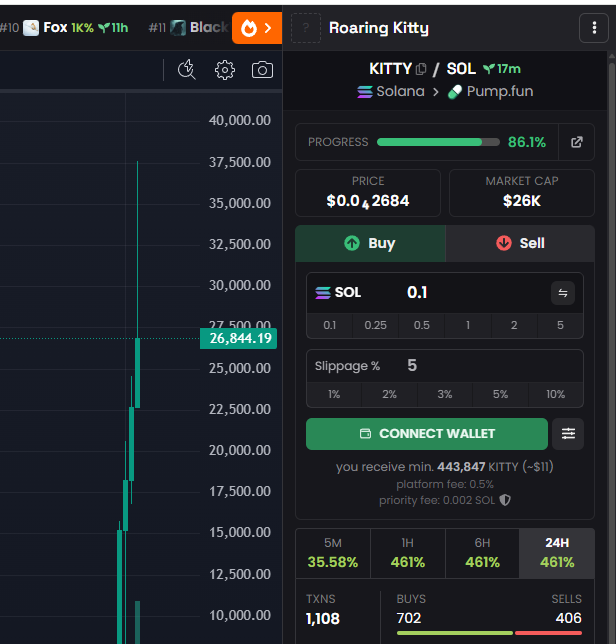Click the TXNS count 1,108
The image size is (616, 644).
click(323, 619)
